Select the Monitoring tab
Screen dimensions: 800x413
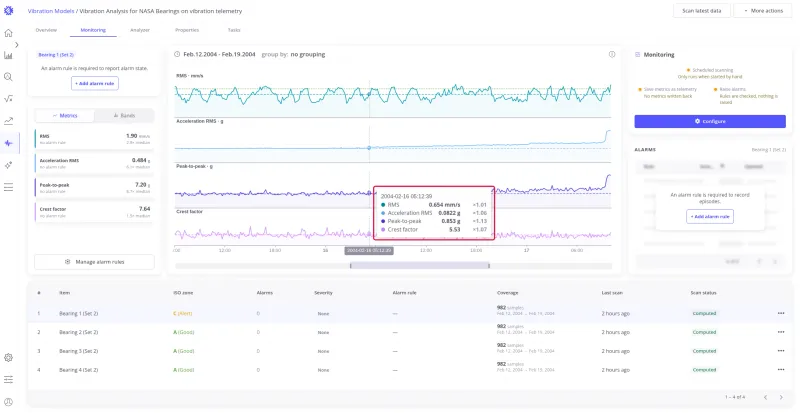93,30
